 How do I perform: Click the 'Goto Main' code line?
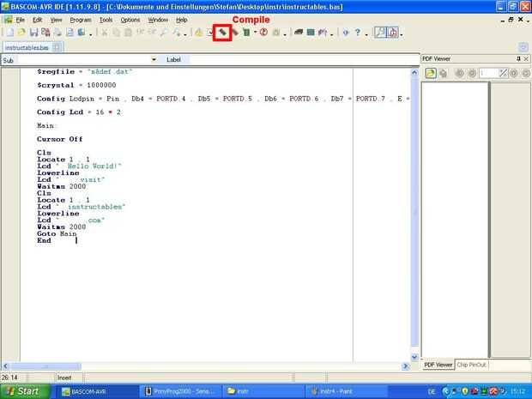(x=57, y=233)
